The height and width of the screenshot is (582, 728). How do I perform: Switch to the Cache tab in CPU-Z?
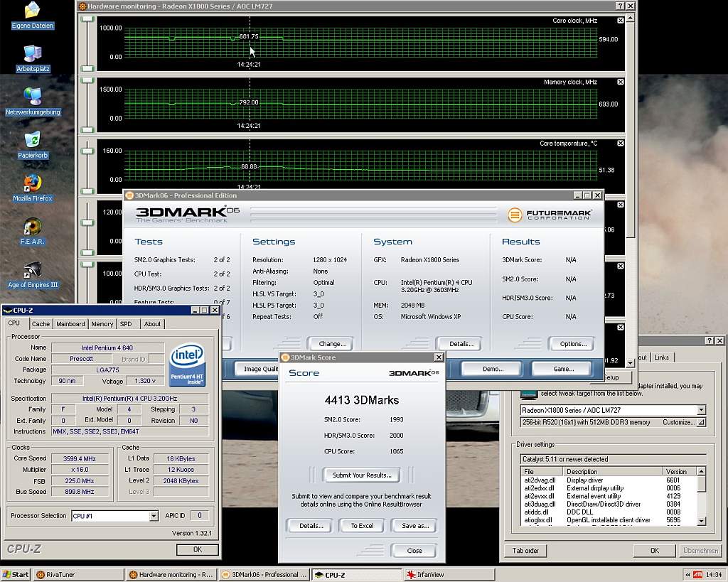tap(41, 324)
